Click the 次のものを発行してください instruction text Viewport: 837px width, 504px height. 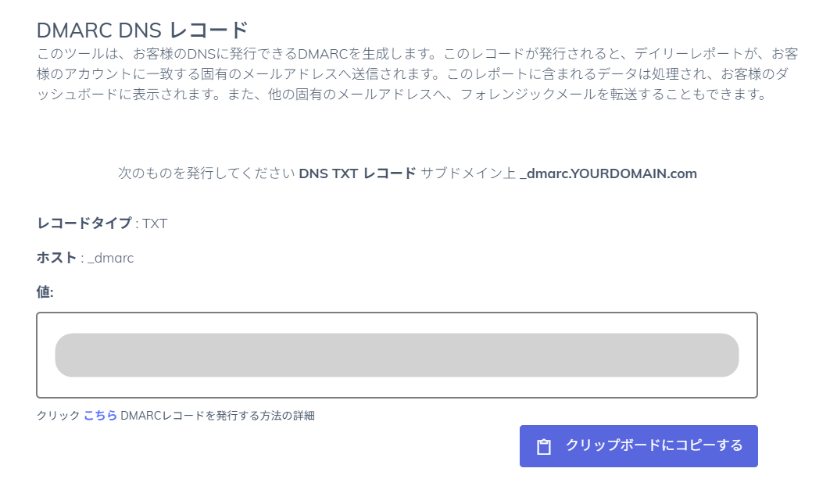coord(206,173)
